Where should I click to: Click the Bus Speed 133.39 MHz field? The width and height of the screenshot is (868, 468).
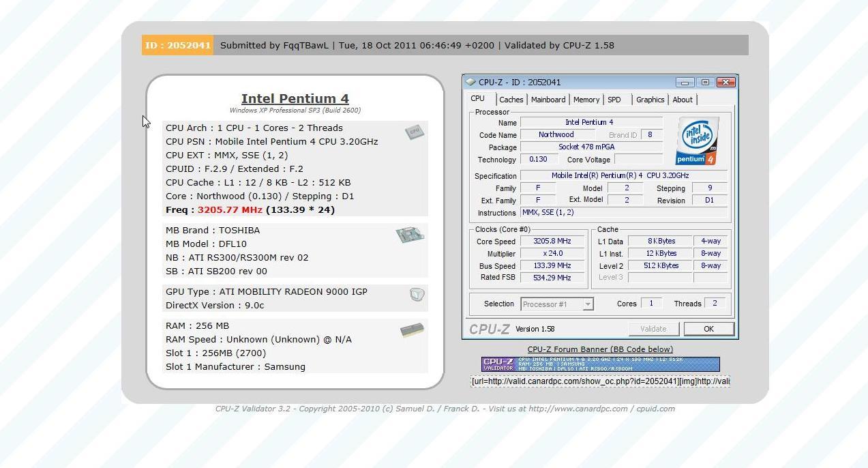coord(553,265)
